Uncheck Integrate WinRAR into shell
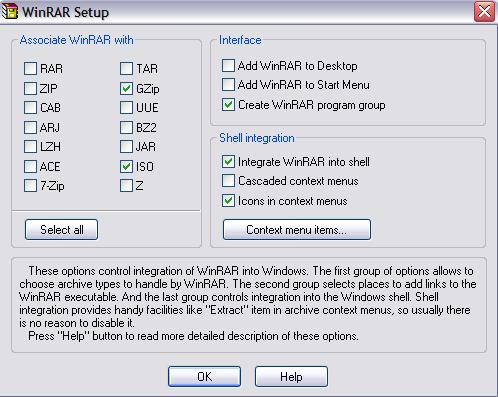Viewport: 498px width, 397px height. [228, 162]
